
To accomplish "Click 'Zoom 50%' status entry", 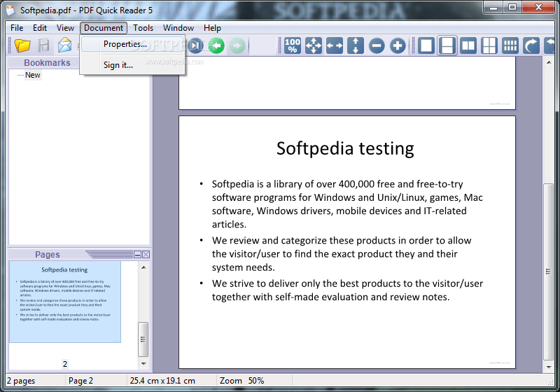I will tap(241, 381).
